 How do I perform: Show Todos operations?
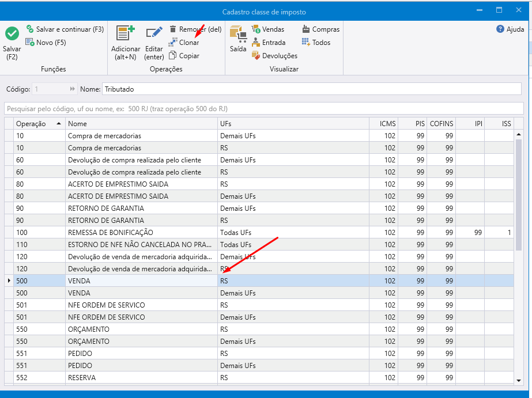306,43
